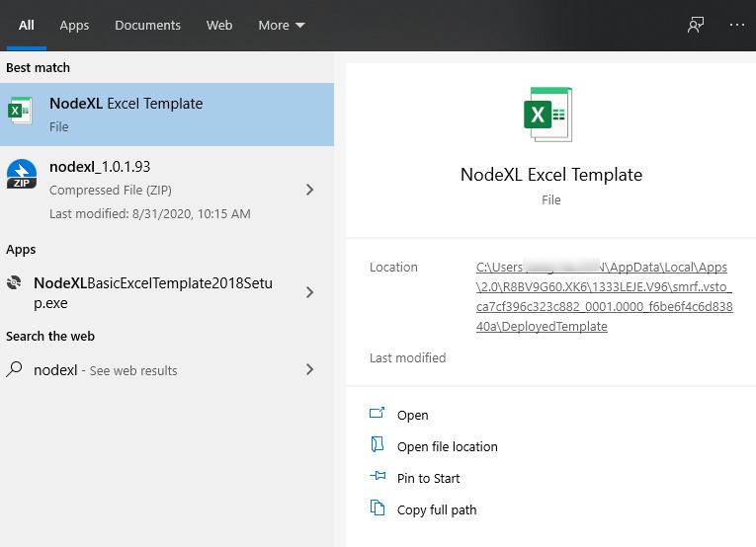The width and height of the screenshot is (756, 547).
Task: Click Copy full path action
Action: coord(437,509)
